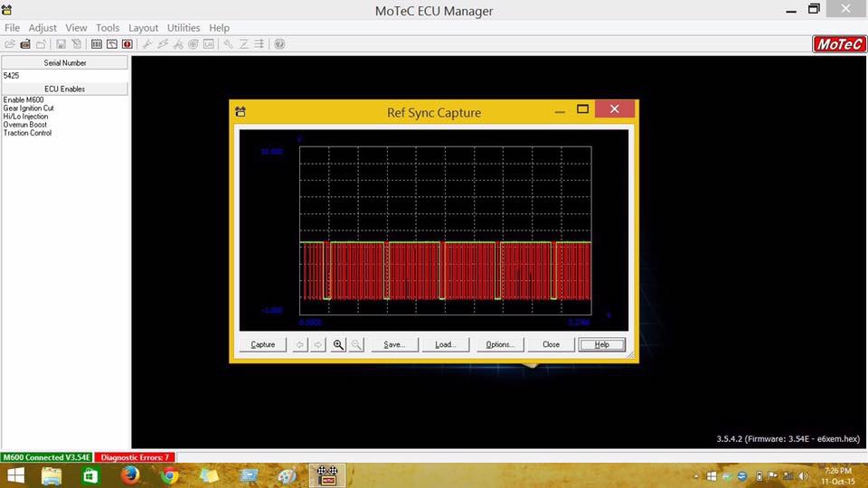
Task: Open File Explorer from the taskbar
Action: pos(52,476)
